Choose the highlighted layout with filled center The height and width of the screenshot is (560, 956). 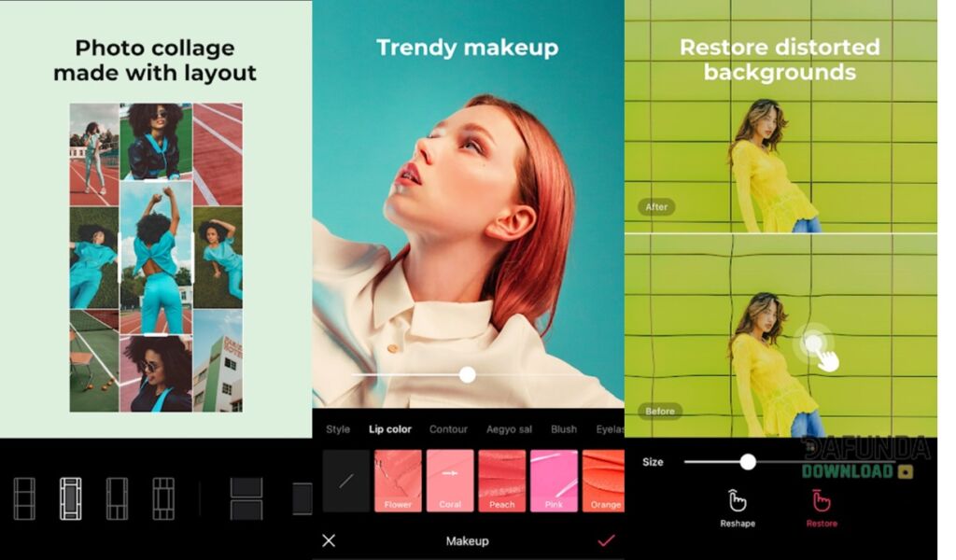70,498
